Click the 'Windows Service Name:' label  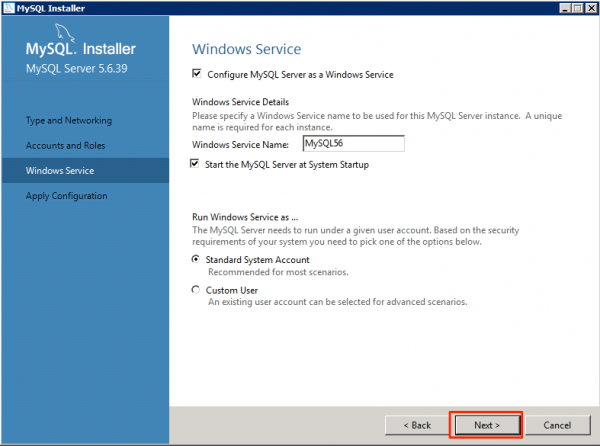coord(240,145)
